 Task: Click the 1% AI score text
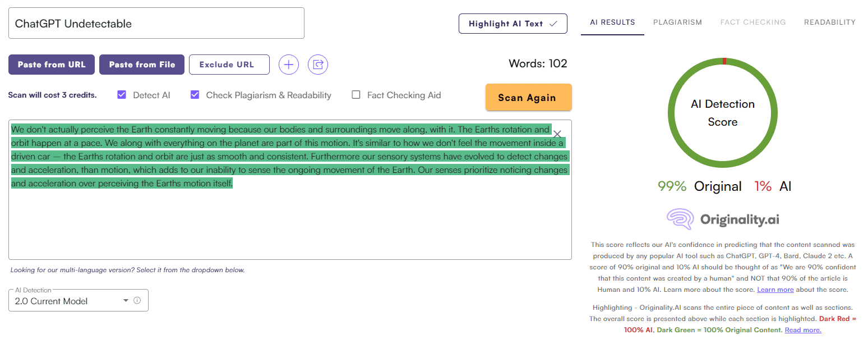point(773,186)
